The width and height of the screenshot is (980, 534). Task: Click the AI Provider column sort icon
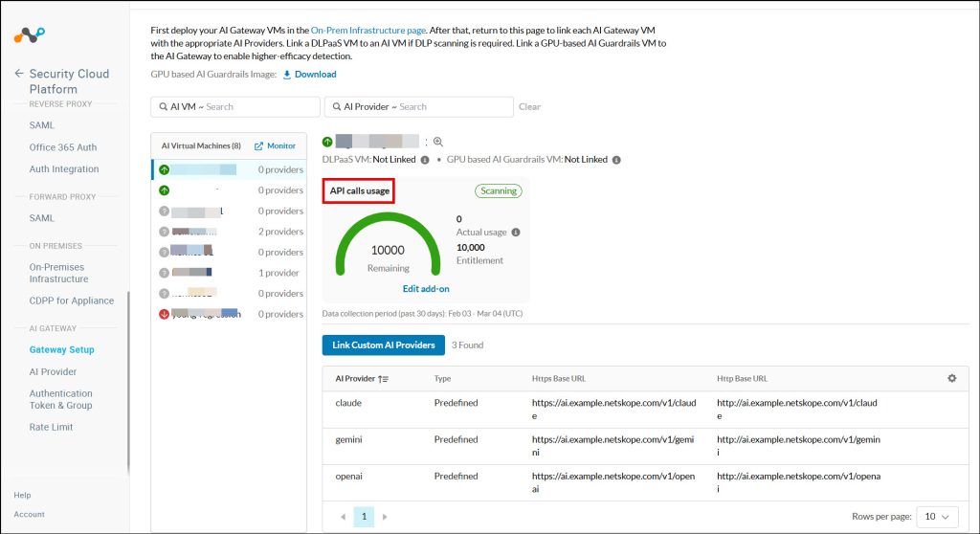(x=383, y=379)
